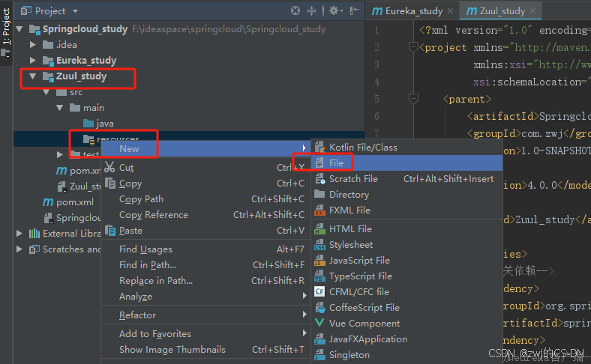Create a new Directory
The image size is (591, 364).
[407, 195]
